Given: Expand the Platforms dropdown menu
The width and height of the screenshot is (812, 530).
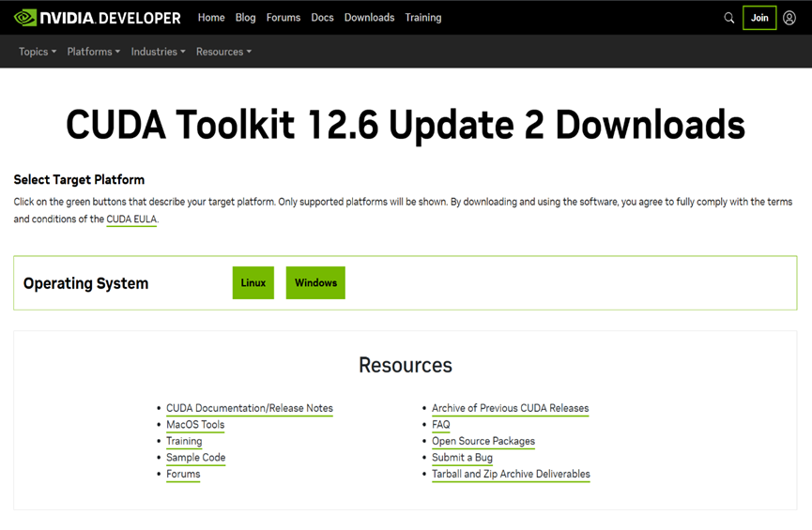Looking at the screenshot, I should 93,52.
